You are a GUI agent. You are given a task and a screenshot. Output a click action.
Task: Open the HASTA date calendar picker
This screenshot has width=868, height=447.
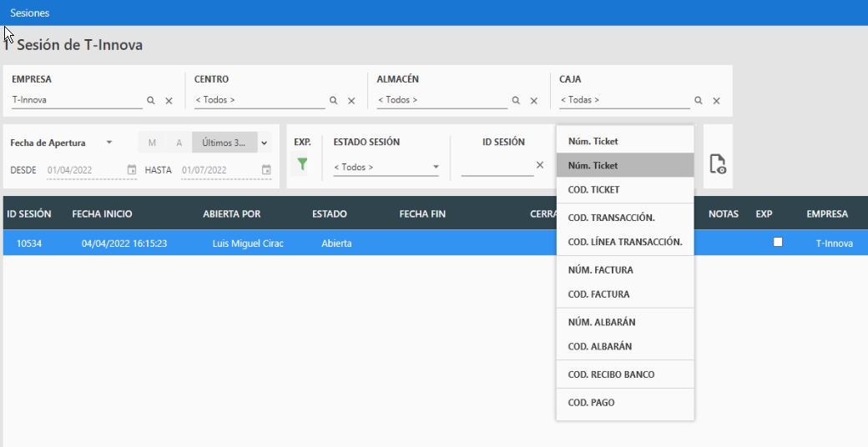tap(266, 170)
